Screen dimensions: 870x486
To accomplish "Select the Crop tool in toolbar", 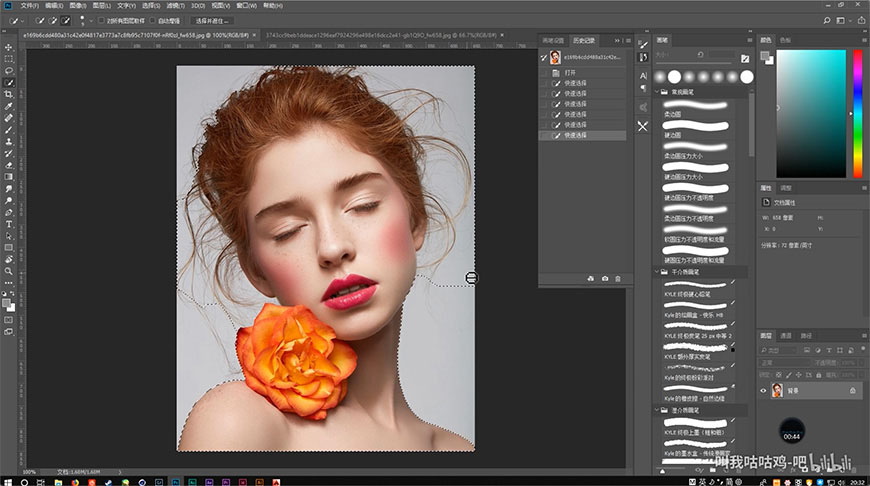I will point(8,94).
